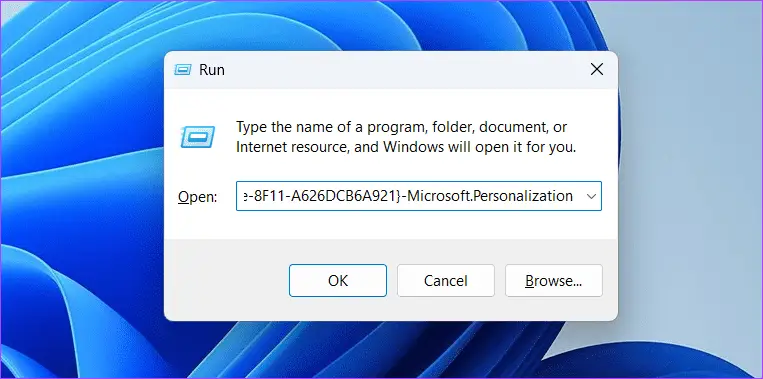Click the "Open:" label
The image size is (763, 379).
pos(197,197)
